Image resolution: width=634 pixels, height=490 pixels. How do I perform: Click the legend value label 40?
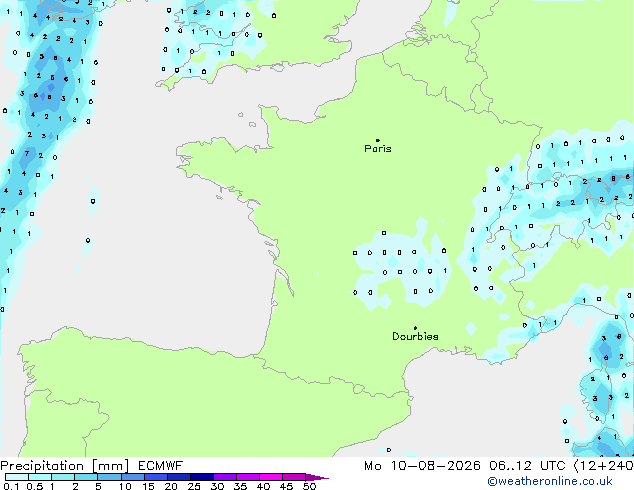(263, 486)
